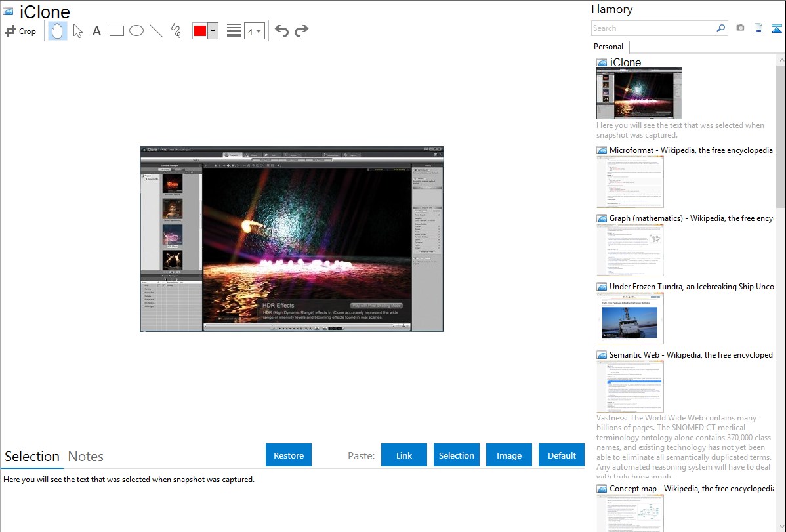Click the small icon beside Microformat entry
The image size is (786, 532).
click(602, 150)
